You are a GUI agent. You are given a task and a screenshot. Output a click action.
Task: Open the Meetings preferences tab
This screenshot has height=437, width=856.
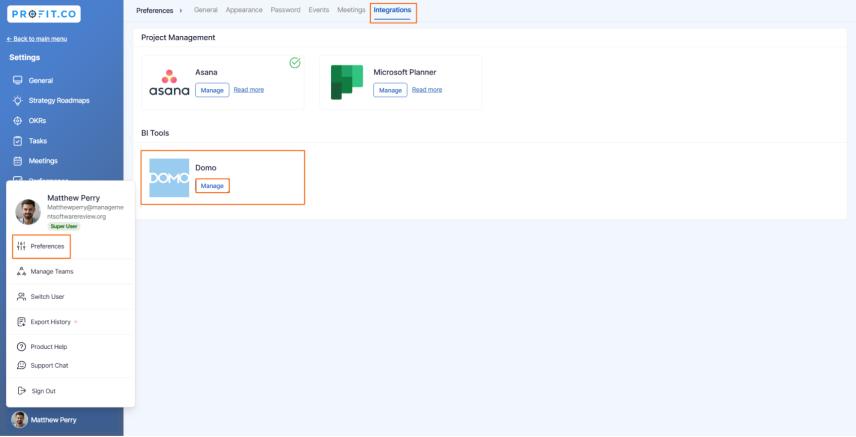(351, 10)
